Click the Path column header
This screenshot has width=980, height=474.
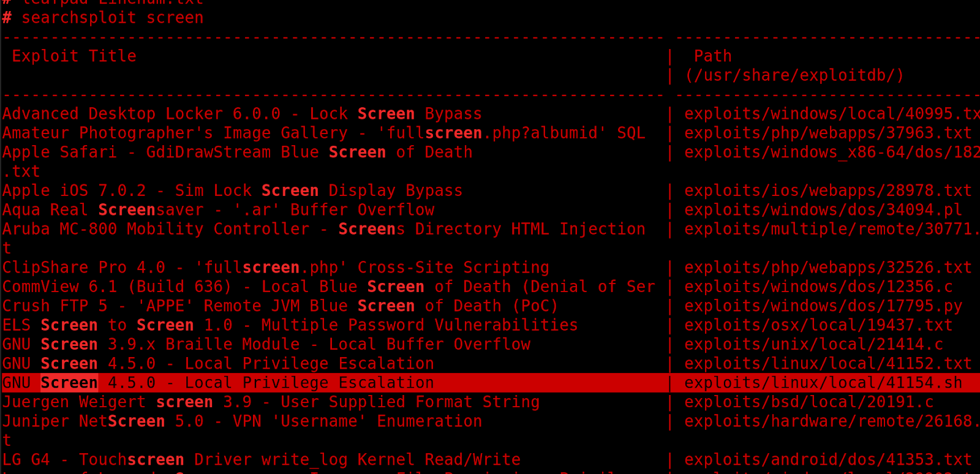pyautogui.click(x=712, y=56)
